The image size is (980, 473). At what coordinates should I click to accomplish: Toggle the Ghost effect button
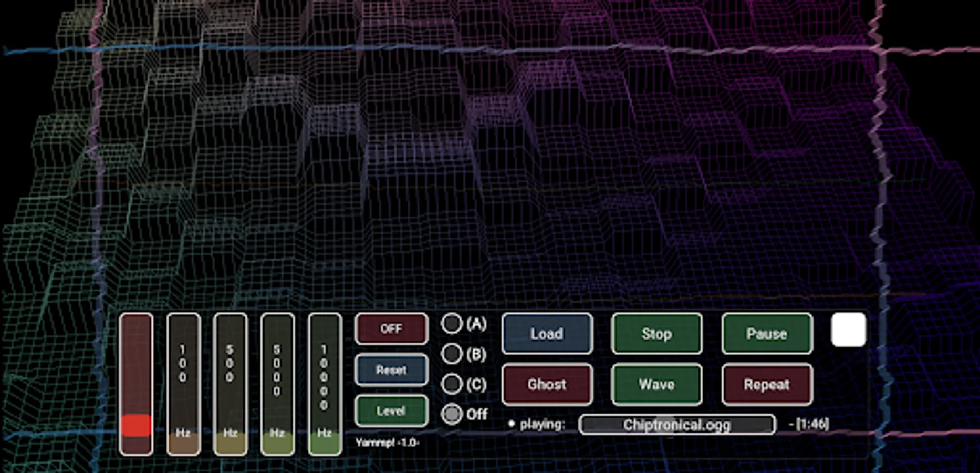(547, 384)
